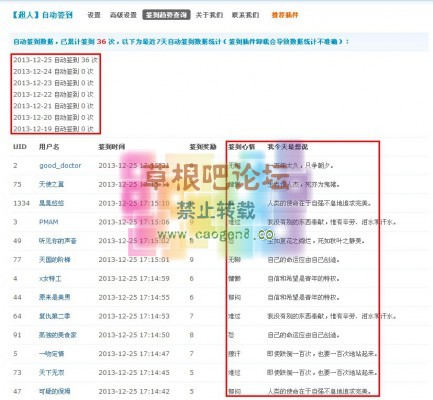This screenshot has width=433, height=400.
Task: Click the 我今天最想说 column header
Action: click(x=288, y=147)
